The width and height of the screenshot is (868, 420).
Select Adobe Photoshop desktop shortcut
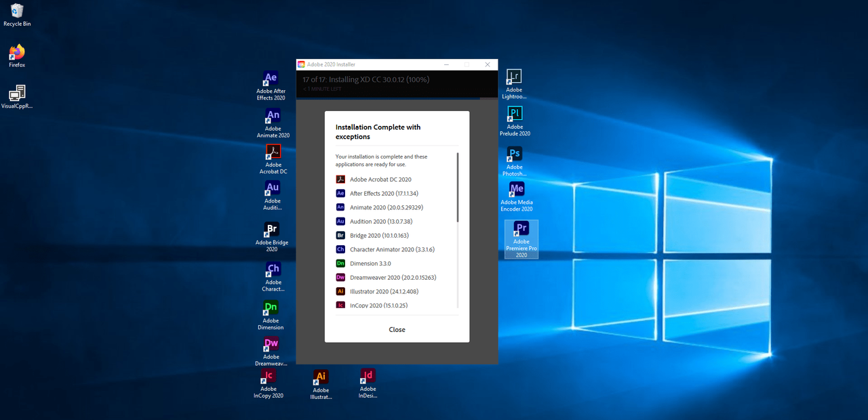(x=515, y=162)
